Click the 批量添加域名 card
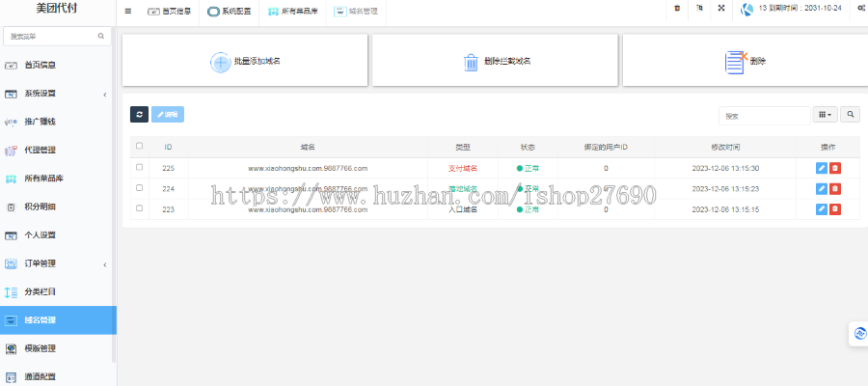 click(x=245, y=61)
